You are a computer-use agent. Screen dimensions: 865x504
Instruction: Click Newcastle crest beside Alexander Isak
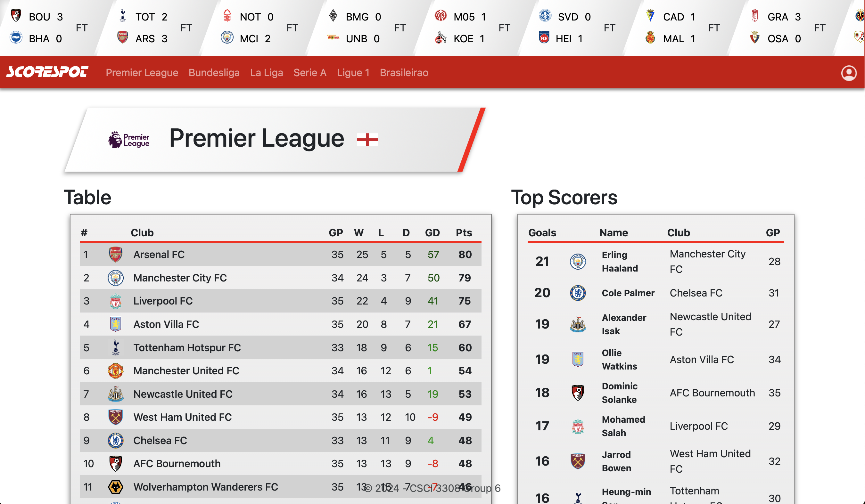pyautogui.click(x=578, y=324)
